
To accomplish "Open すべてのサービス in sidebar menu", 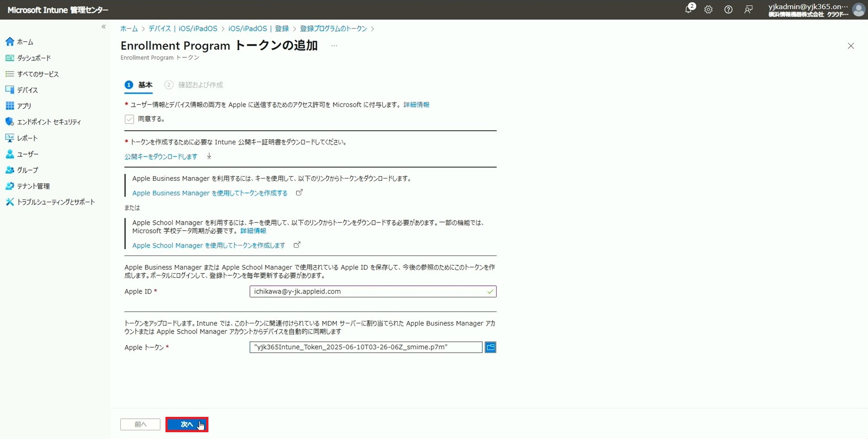I will click(38, 74).
